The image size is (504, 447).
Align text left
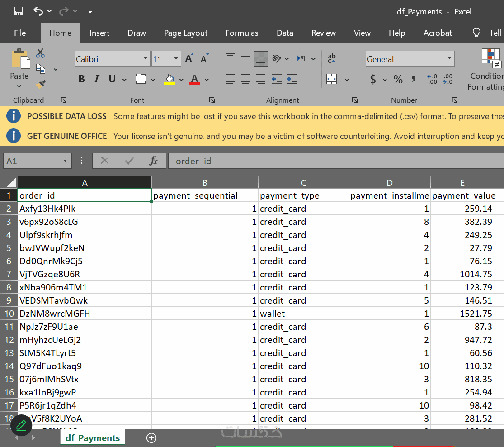[x=230, y=79]
